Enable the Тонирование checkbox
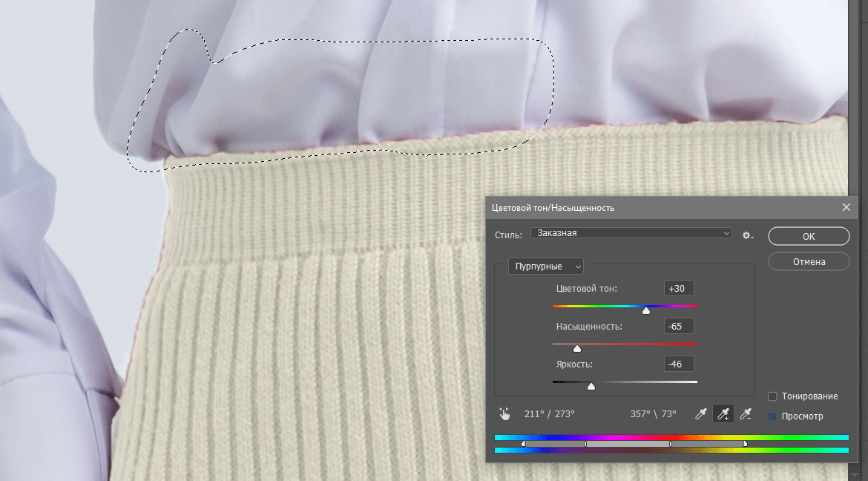868x481 pixels. coord(772,396)
